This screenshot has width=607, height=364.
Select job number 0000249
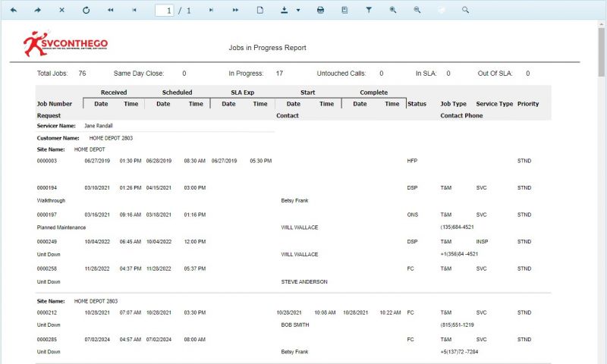[47, 242]
